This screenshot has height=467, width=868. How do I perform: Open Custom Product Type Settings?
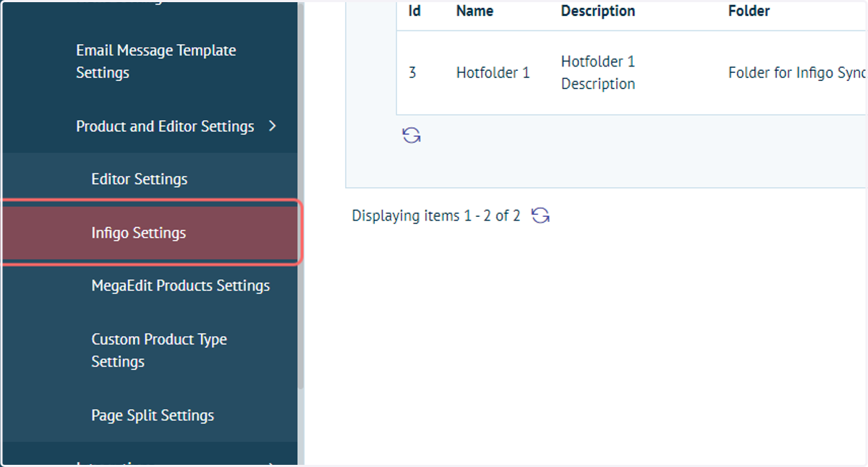[159, 350]
